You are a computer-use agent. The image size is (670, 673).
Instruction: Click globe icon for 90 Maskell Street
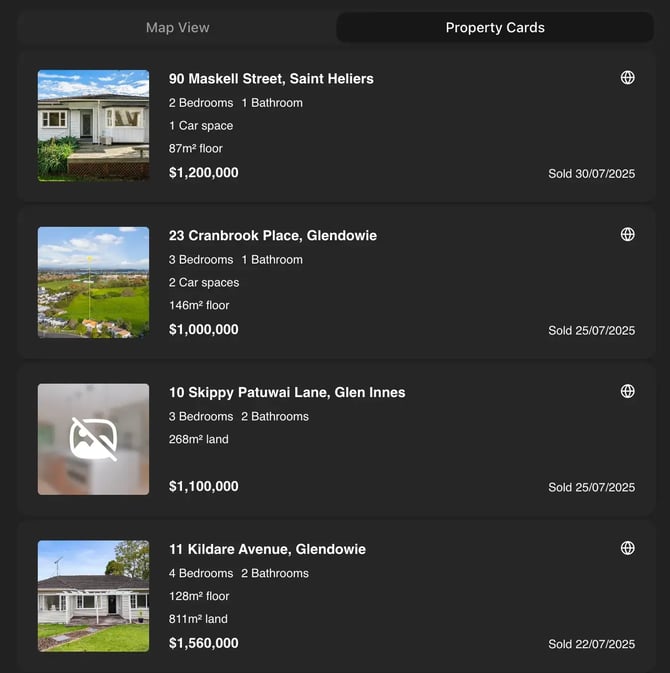(x=628, y=78)
